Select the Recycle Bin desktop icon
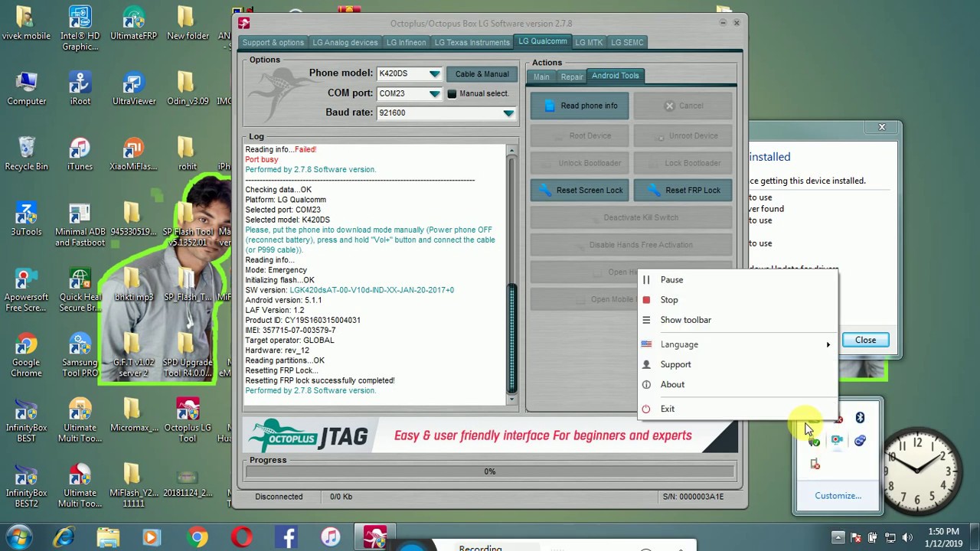980x551 pixels. [27, 154]
